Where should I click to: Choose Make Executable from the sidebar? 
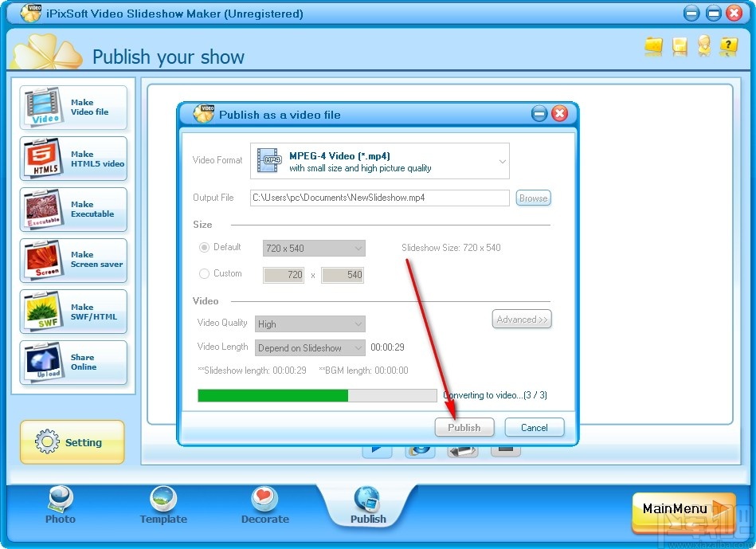pos(73,210)
